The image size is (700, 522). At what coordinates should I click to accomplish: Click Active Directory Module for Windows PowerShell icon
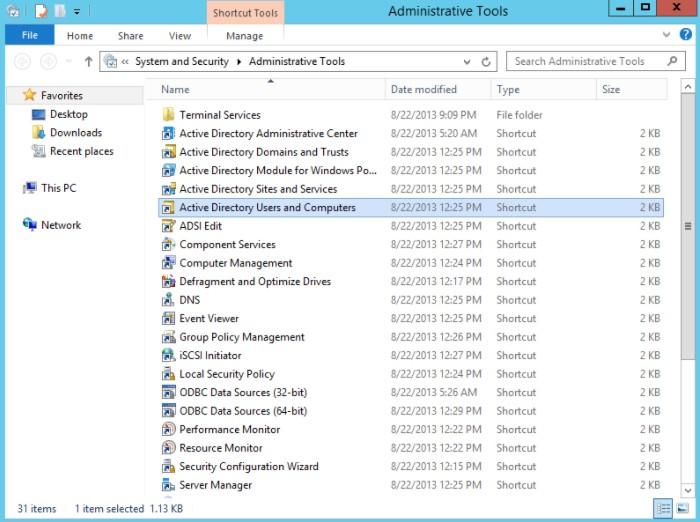[x=168, y=171]
